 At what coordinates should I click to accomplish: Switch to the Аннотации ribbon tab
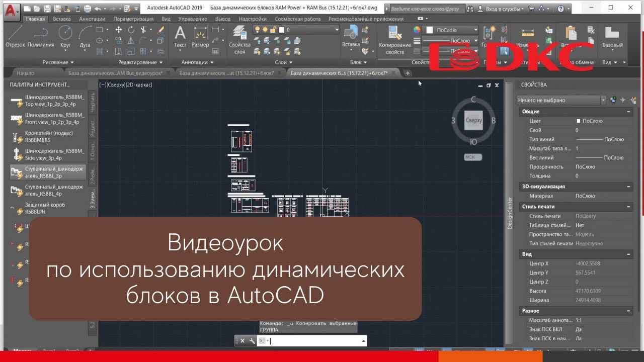(92, 19)
